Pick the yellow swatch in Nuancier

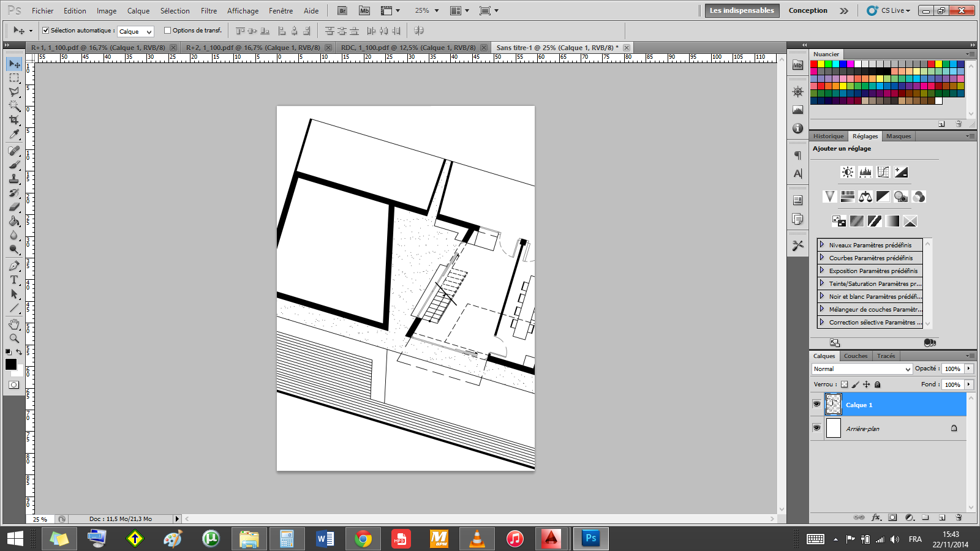[821, 64]
